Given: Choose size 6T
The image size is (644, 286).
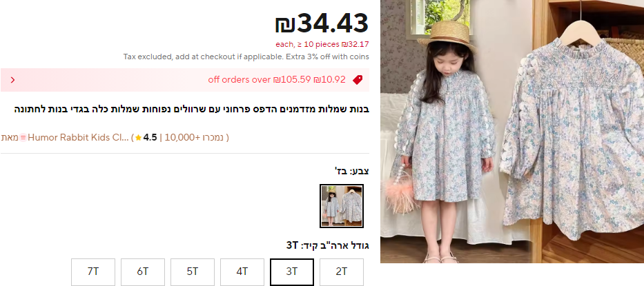Looking at the screenshot, I should [142, 272].
